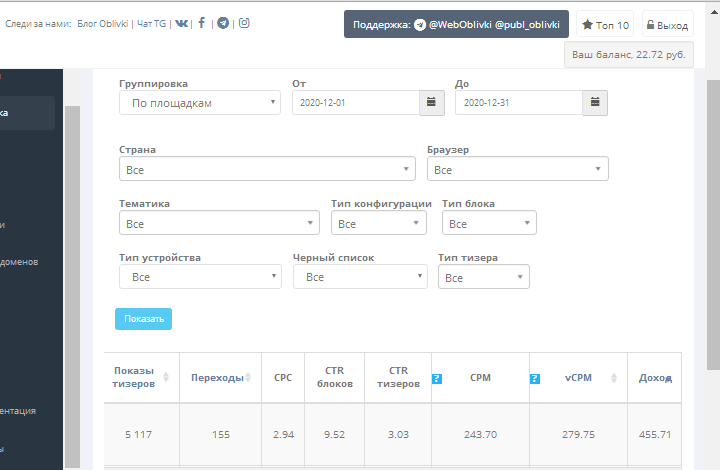Expand the Группировка dropdown

pos(200,102)
